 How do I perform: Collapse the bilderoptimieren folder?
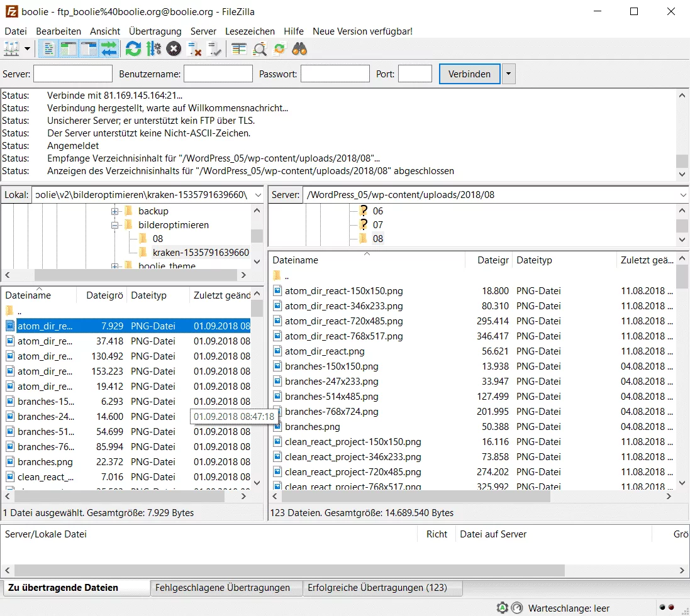(x=115, y=225)
